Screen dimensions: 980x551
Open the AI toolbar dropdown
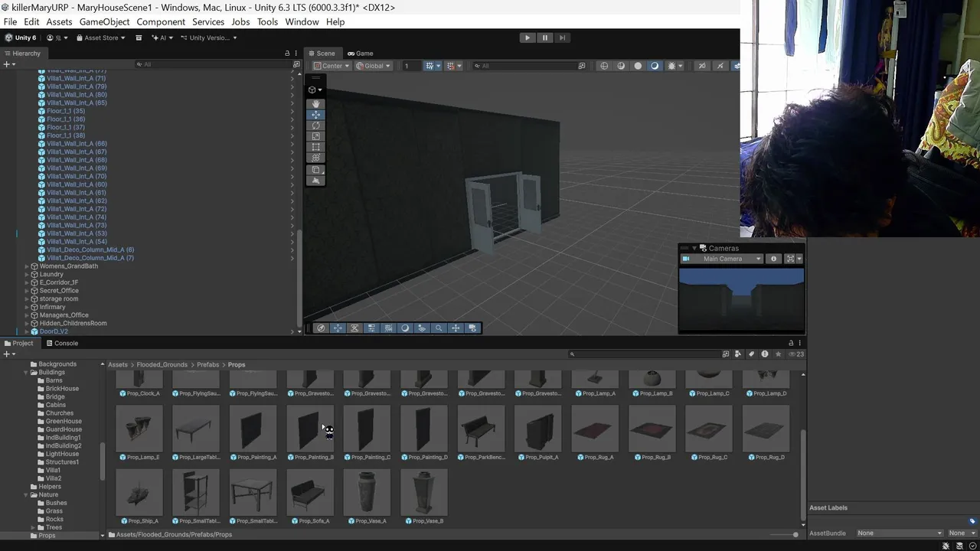coord(162,37)
